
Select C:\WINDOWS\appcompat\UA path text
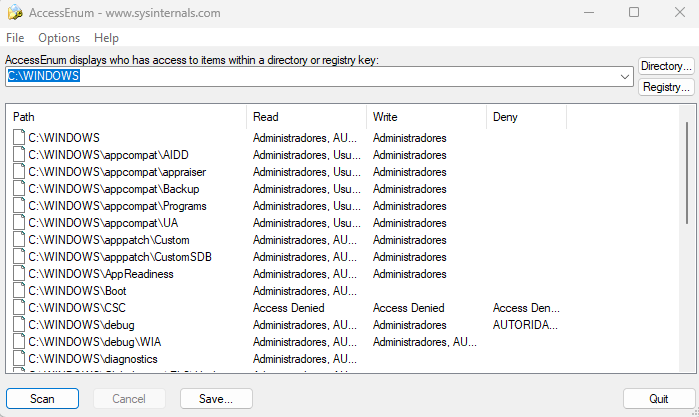point(103,223)
